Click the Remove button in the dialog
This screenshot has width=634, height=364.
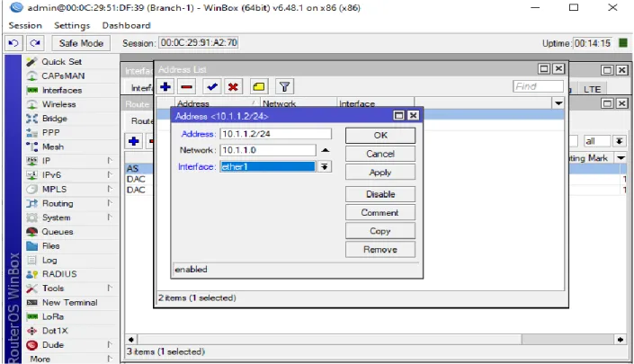pos(380,250)
